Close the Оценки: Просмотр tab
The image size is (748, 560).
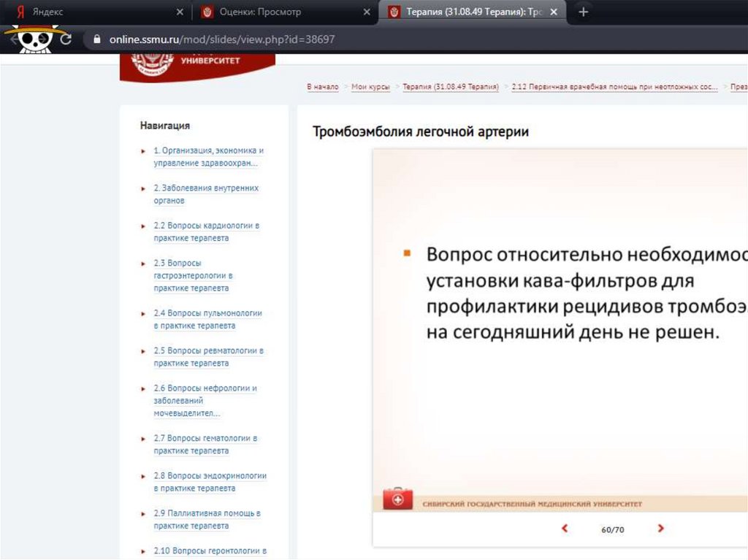point(367,12)
